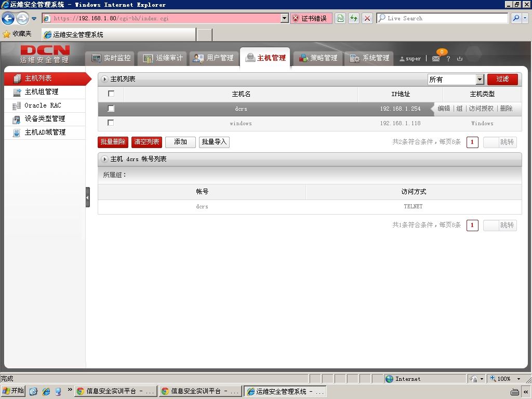Viewport: 532px width, 399px height.
Task: Switch to 系统管理 tab
Action: 369,58
